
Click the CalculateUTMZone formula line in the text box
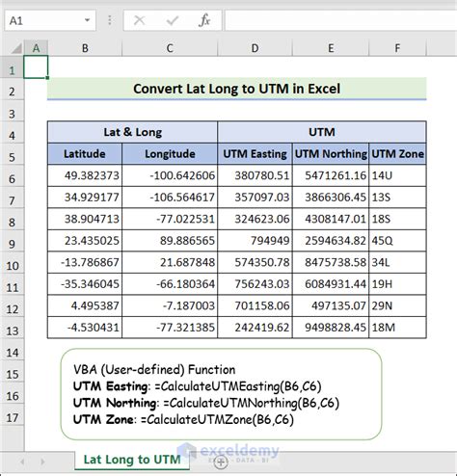tap(183, 420)
